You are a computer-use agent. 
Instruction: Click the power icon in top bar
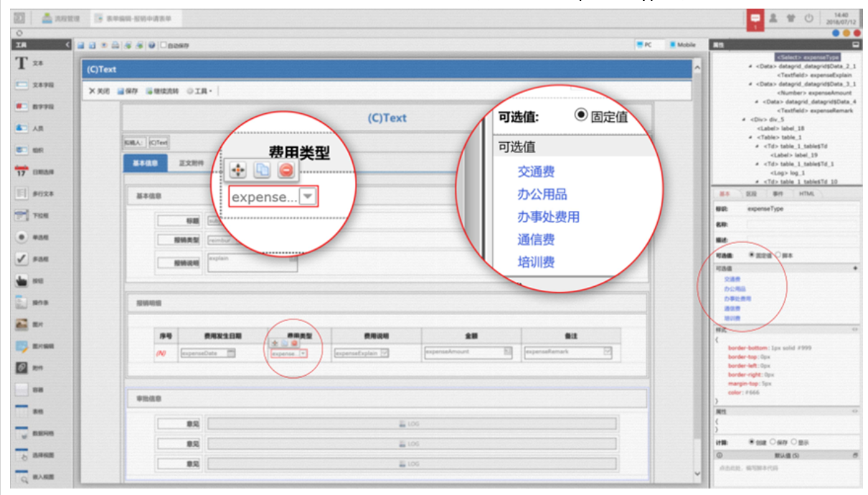point(808,19)
